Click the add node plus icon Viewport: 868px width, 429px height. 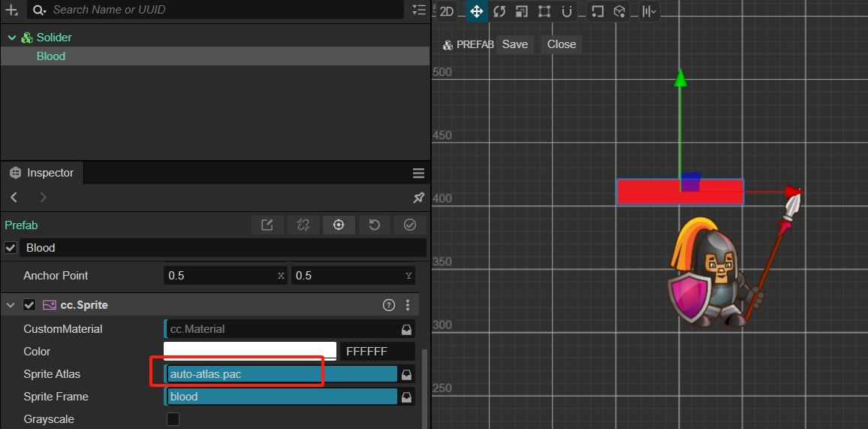(11, 10)
